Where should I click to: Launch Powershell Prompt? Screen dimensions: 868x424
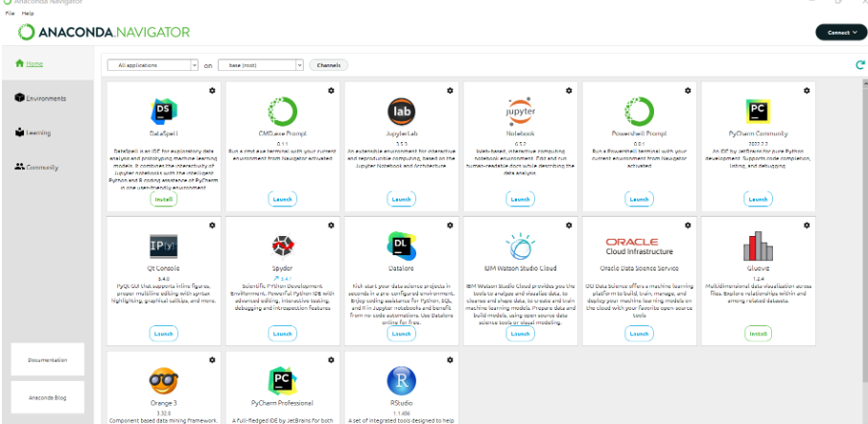tap(640, 200)
